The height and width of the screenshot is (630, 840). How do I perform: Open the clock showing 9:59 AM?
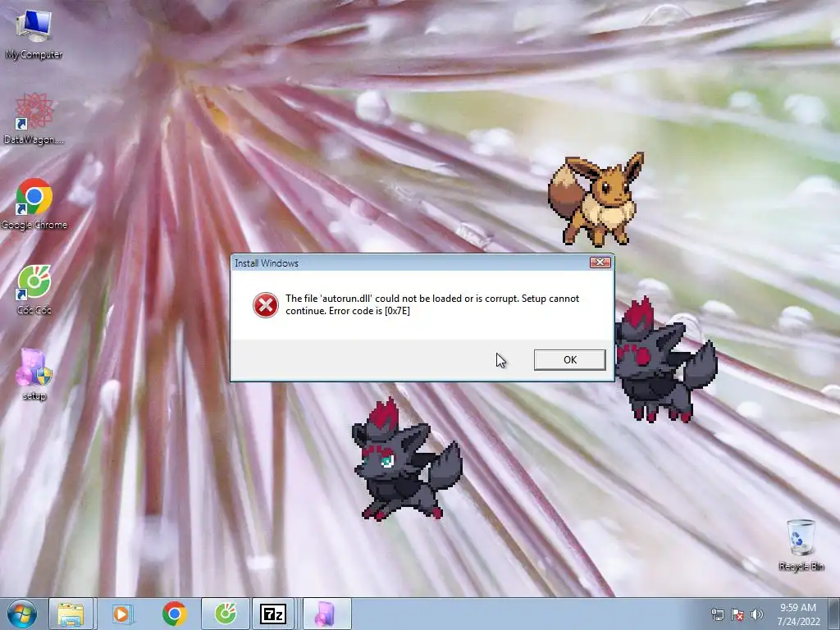point(798,614)
